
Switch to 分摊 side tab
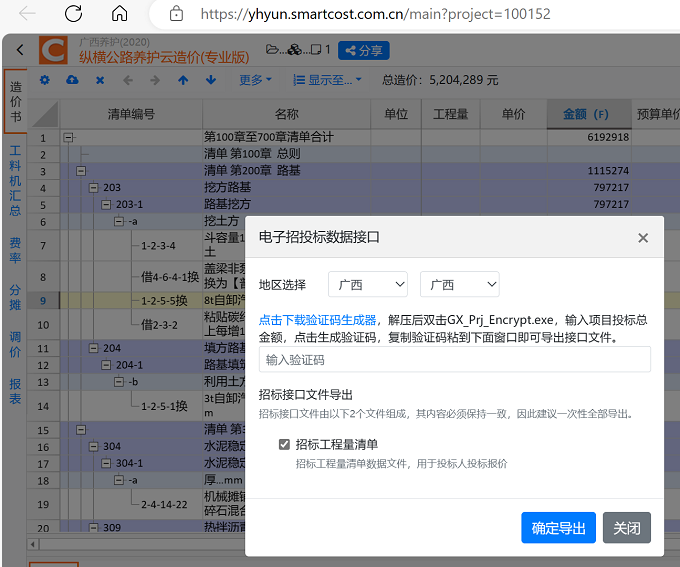click(15, 297)
